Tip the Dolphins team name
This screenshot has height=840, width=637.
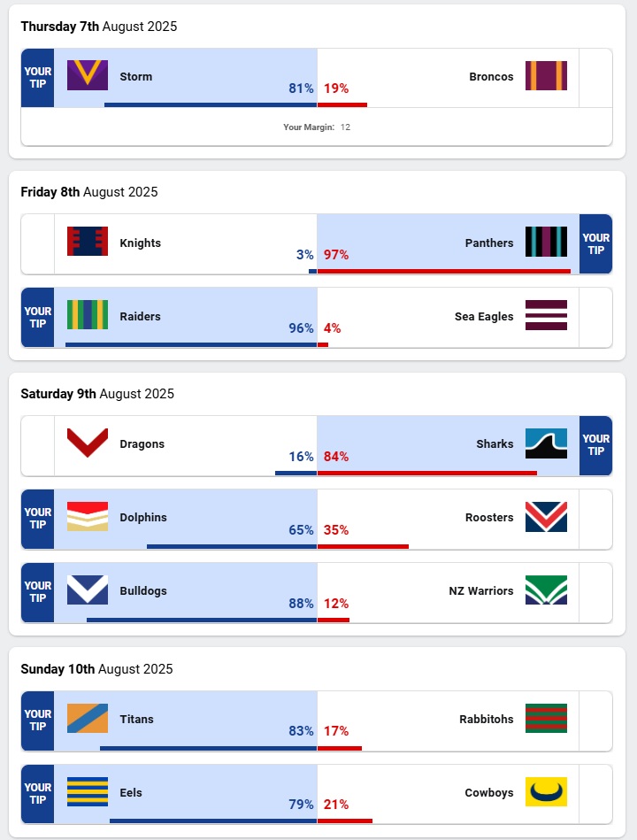pyautogui.click(x=143, y=517)
